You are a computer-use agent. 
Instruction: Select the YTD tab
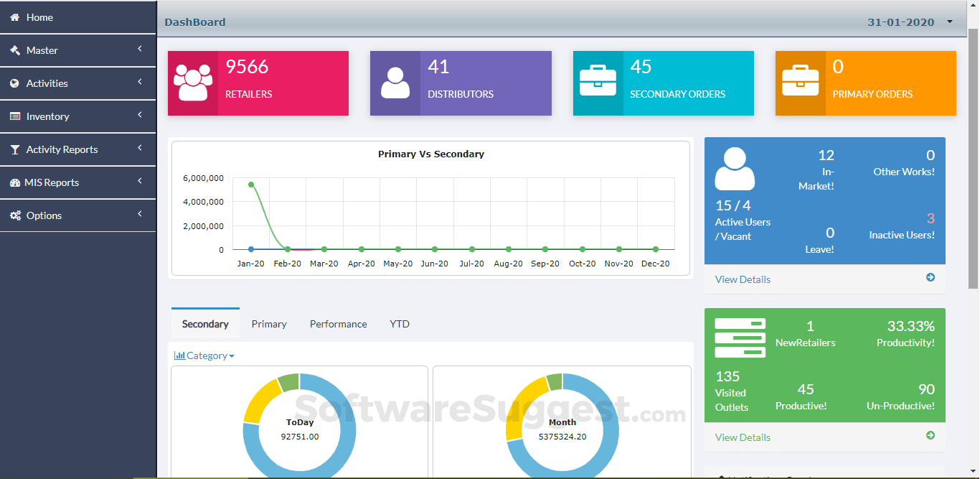[x=400, y=324]
